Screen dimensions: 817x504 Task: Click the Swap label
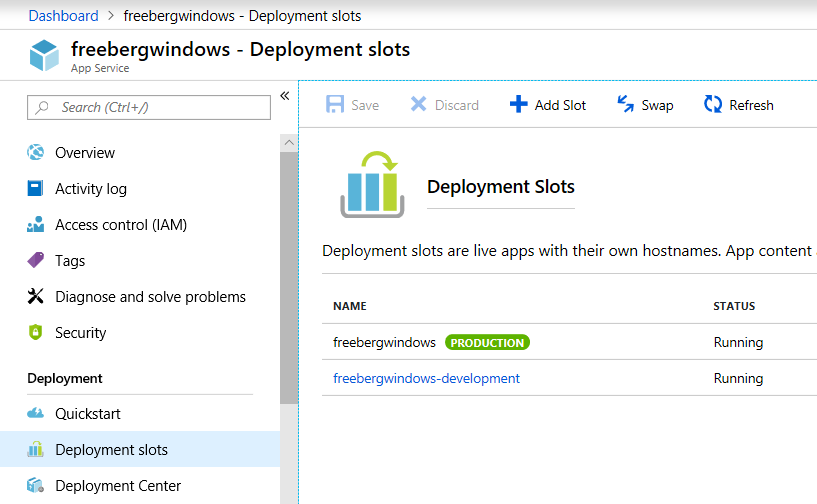pos(657,106)
